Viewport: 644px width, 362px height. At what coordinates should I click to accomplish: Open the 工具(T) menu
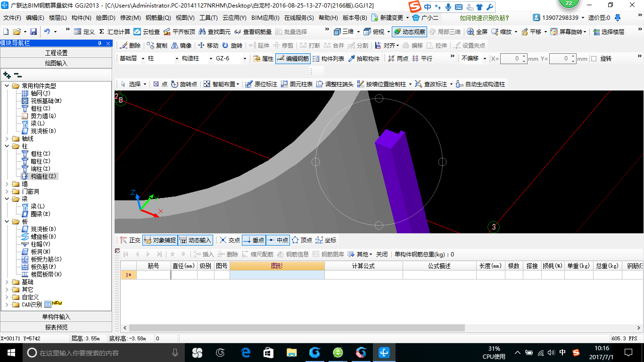[x=208, y=18]
